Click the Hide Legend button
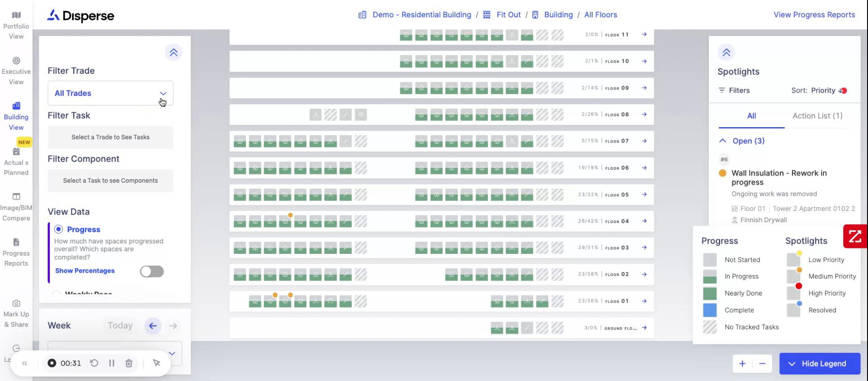This screenshot has height=381, width=868. [819, 363]
